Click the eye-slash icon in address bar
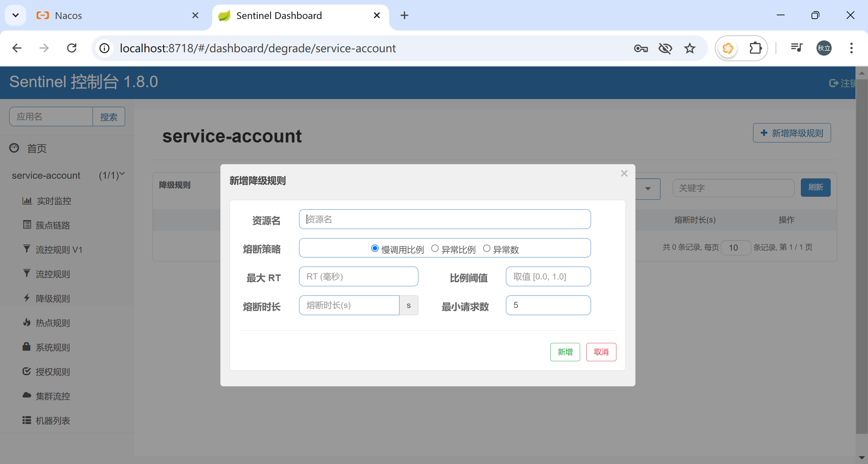The height and width of the screenshot is (464, 868). [665, 49]
